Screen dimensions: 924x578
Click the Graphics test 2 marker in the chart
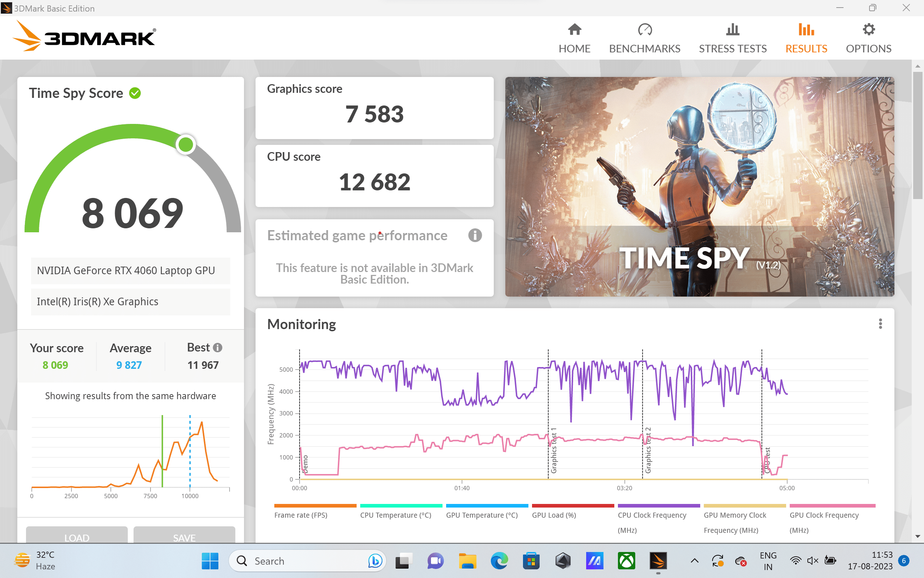point(648,450)
